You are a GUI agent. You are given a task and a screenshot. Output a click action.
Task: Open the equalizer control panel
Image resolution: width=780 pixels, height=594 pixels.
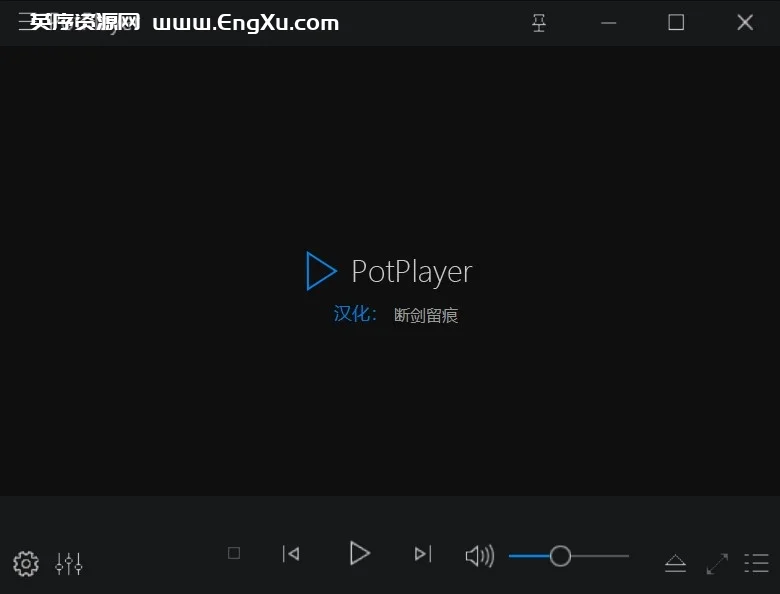69,564
